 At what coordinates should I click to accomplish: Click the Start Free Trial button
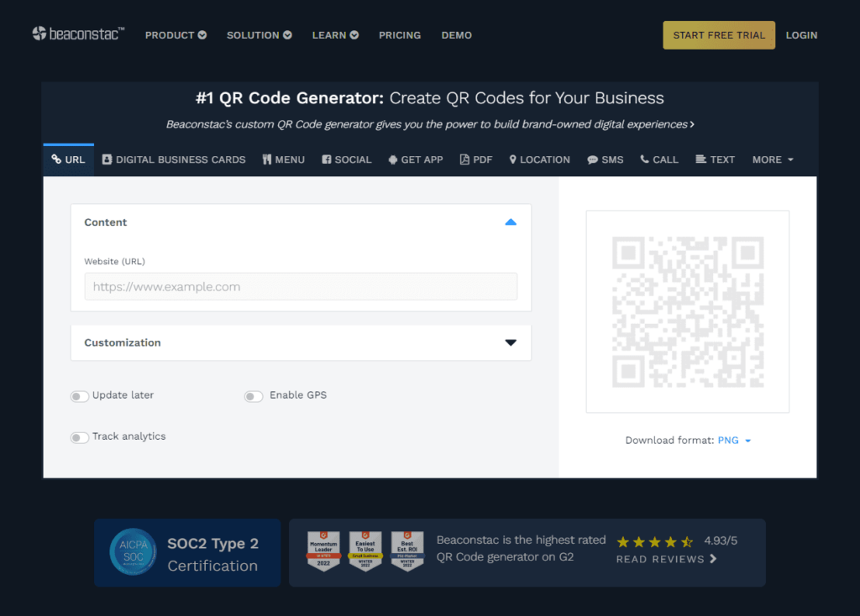tap(719, 35)
